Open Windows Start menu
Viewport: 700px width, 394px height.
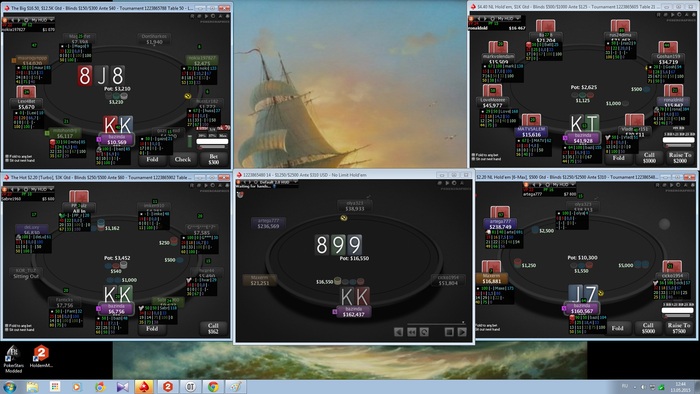10,386
